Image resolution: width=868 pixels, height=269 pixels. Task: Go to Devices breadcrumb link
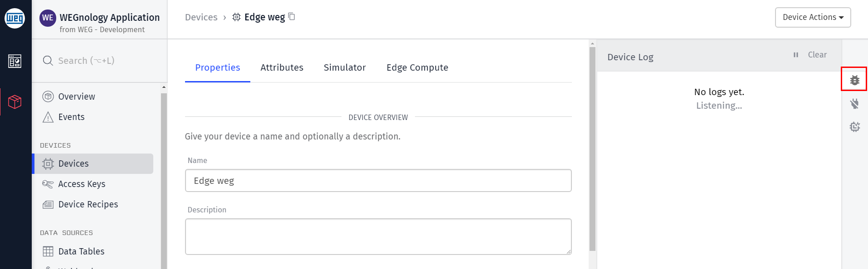pyautogui.click(x=201, y=17)
